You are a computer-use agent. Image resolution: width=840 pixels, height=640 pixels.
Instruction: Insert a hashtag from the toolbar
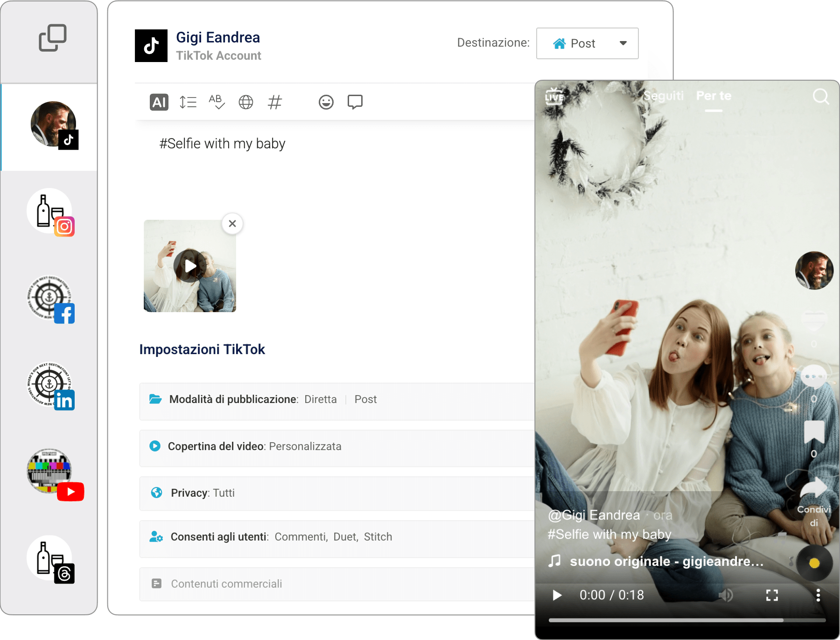click(x=275, y=102)
